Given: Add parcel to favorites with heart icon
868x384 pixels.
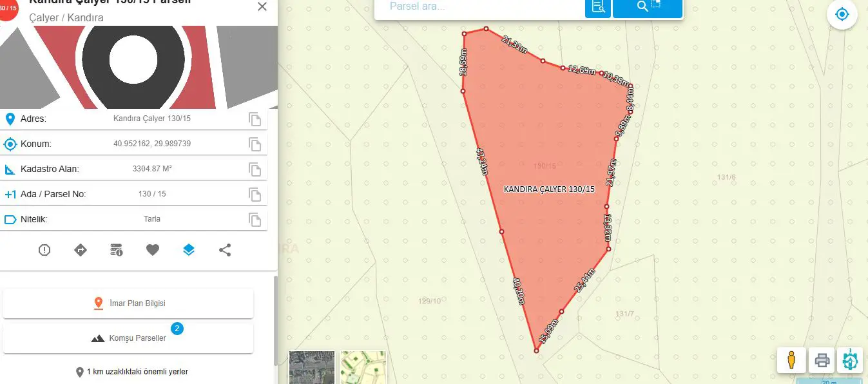Looking at the screenshot, I should point(153,250).
